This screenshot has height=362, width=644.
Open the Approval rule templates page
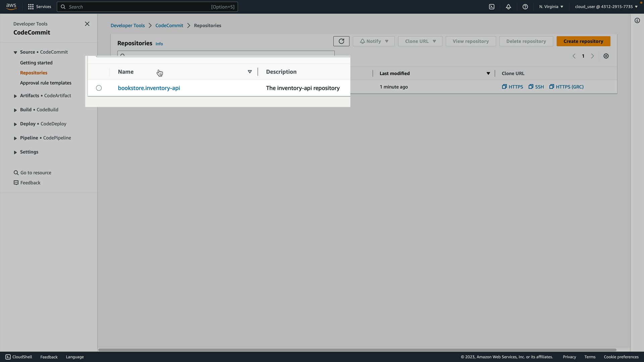(46, 83)
